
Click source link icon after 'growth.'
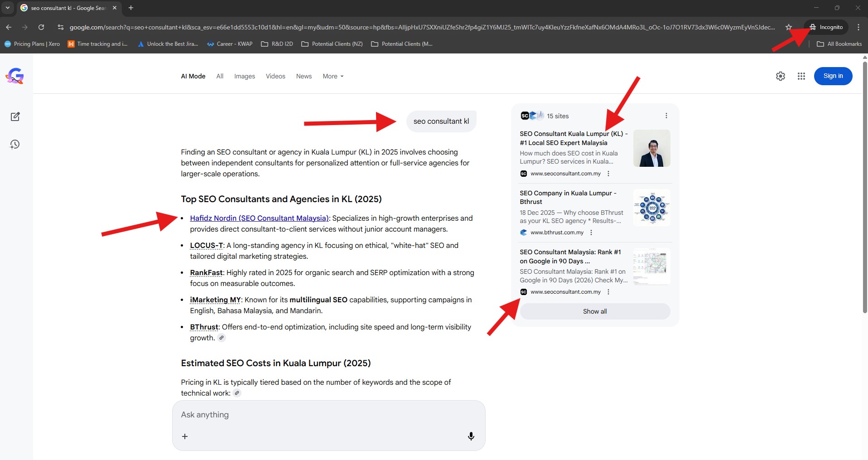[222, 338]
